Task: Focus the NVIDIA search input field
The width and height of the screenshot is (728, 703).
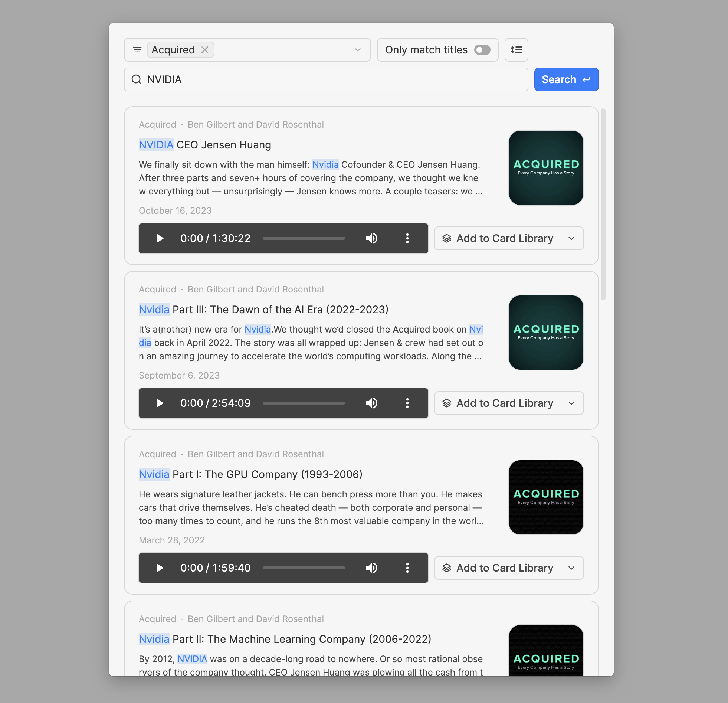Action: (x=326, y=79)
